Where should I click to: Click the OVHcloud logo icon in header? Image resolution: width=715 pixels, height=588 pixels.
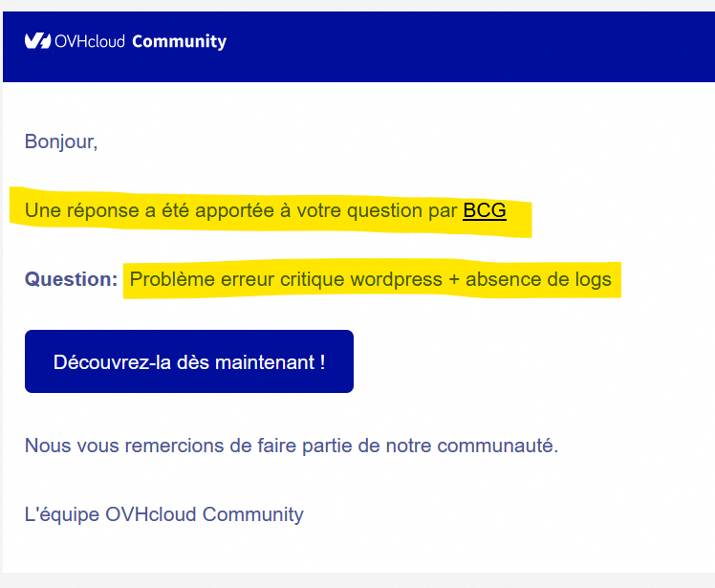(36, 41)
